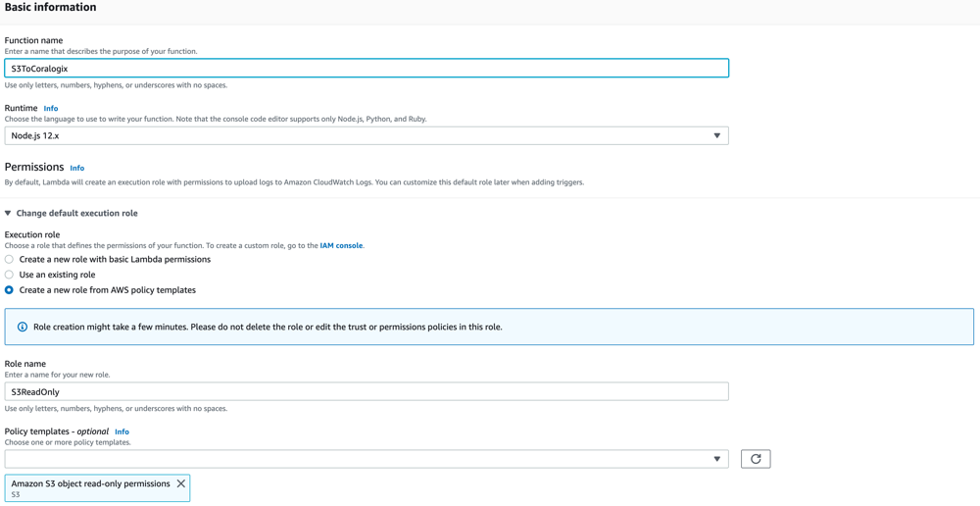
Task: Open the IAM console link
Action: (341, 246)
